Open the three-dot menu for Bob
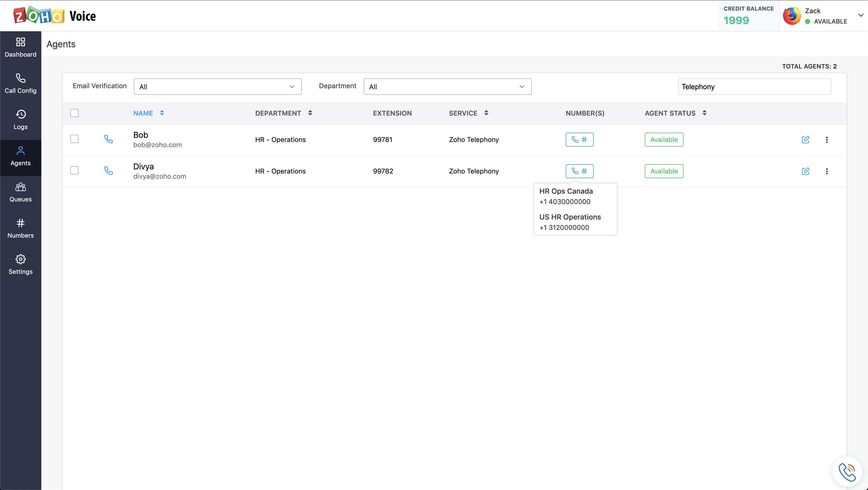Screen dimensions: 868x490 (x=827, y=140)
